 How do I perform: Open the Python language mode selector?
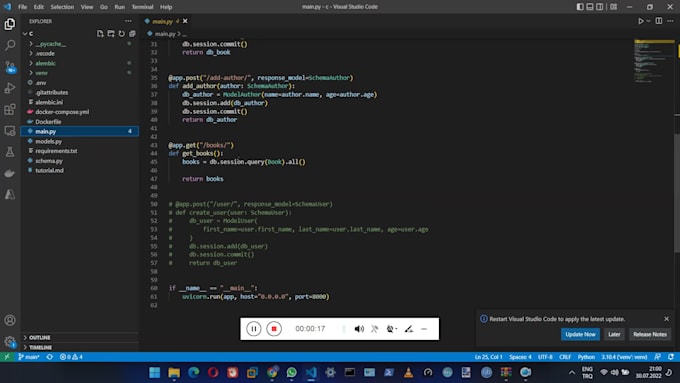586,357
